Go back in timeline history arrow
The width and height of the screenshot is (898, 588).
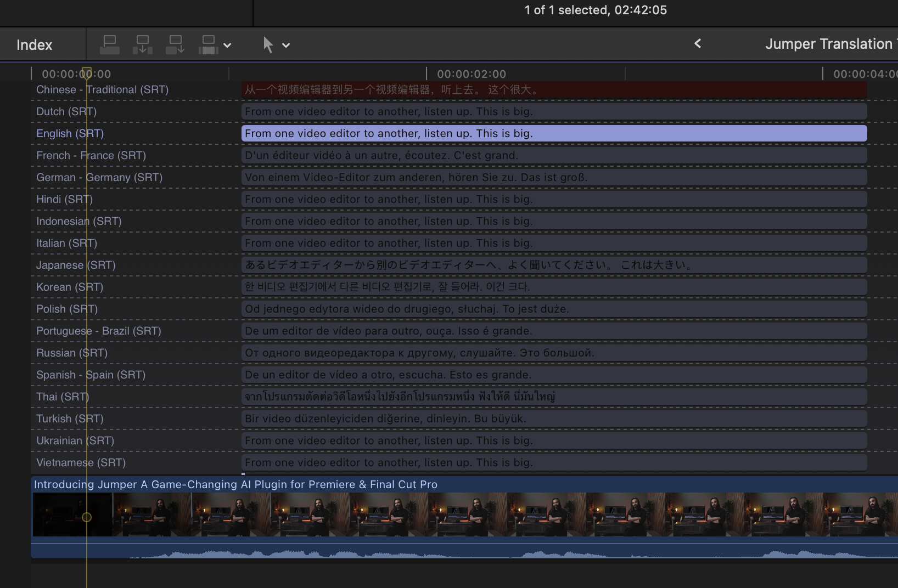point(698,44)
